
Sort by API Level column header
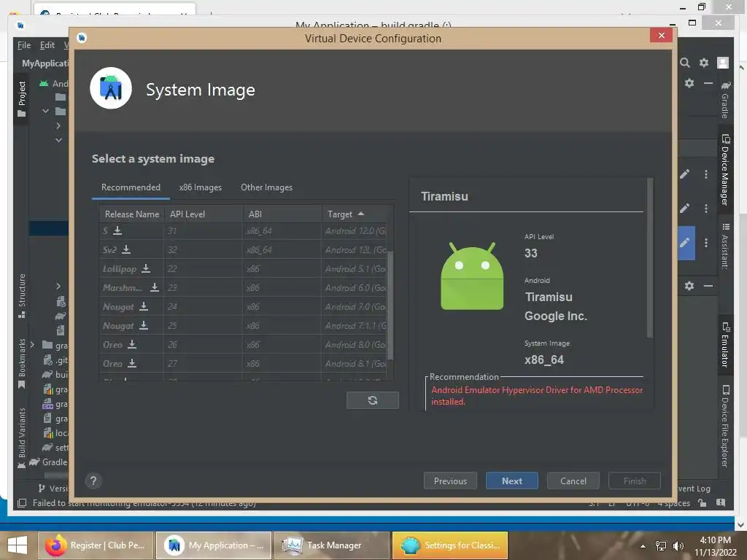coord(204,214)
